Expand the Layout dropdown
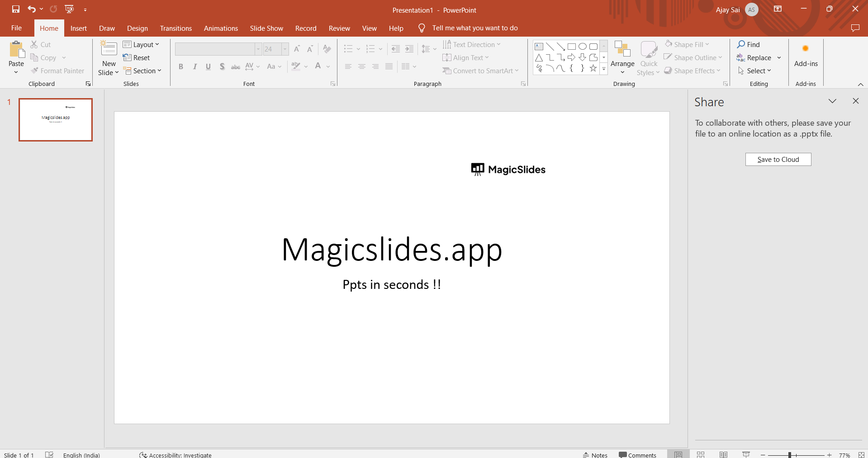 141,44
